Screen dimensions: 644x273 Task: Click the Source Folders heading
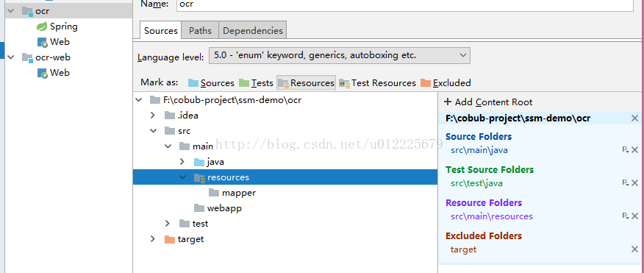tap(479, 137)
